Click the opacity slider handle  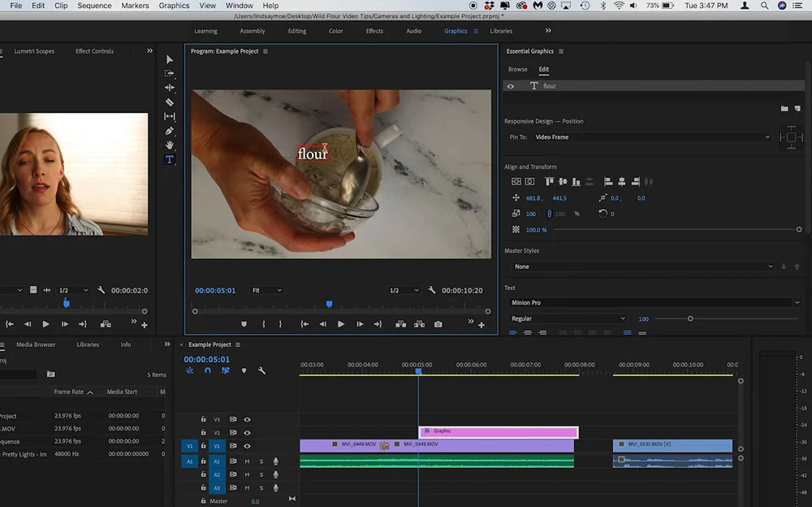799,230
